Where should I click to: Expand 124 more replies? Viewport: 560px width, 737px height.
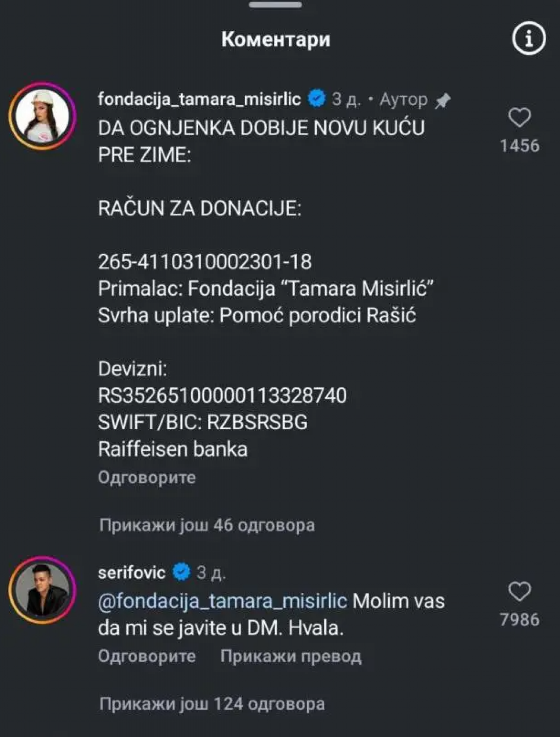[212, 704]
